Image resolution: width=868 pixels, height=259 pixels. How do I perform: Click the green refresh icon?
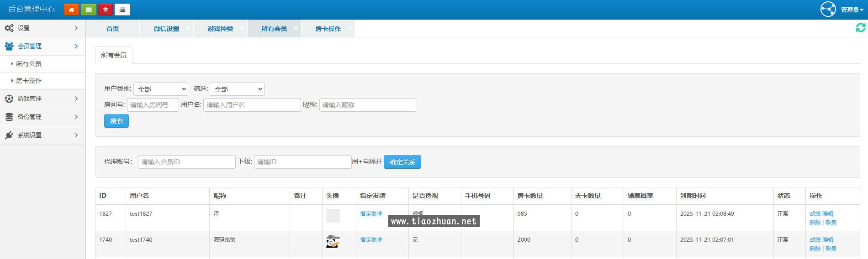click(x=860, y=28)
